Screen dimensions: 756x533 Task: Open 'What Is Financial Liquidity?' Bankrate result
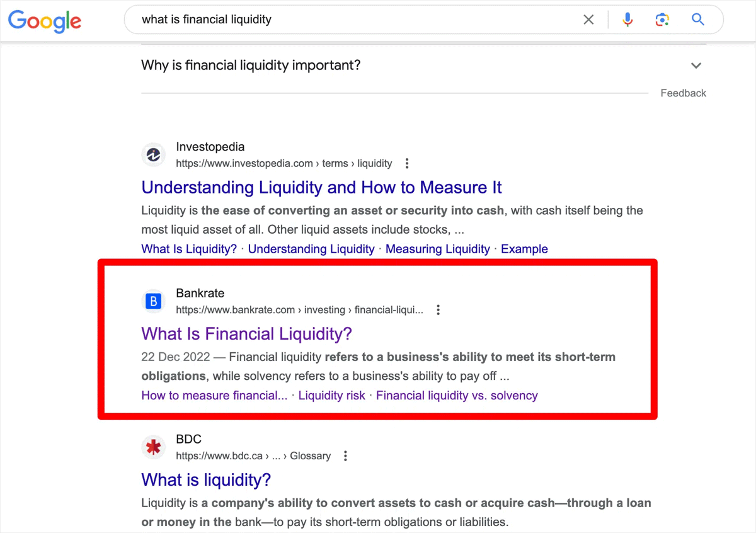[247, 334]
